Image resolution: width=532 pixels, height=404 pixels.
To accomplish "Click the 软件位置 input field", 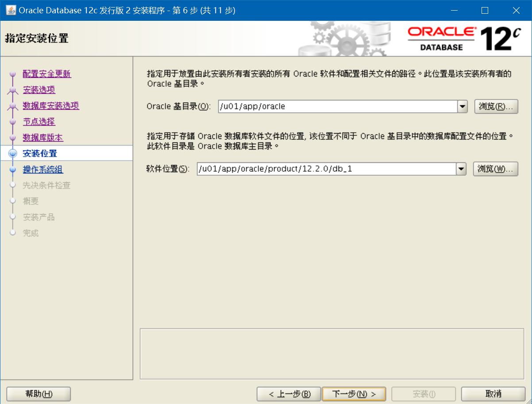I will tap(327, 169).
